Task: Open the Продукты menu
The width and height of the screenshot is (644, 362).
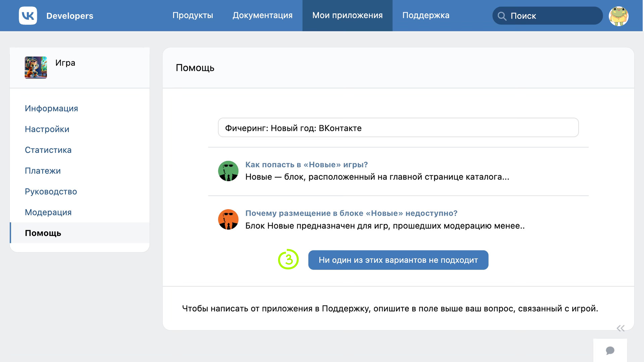Action: click(193, 15)
